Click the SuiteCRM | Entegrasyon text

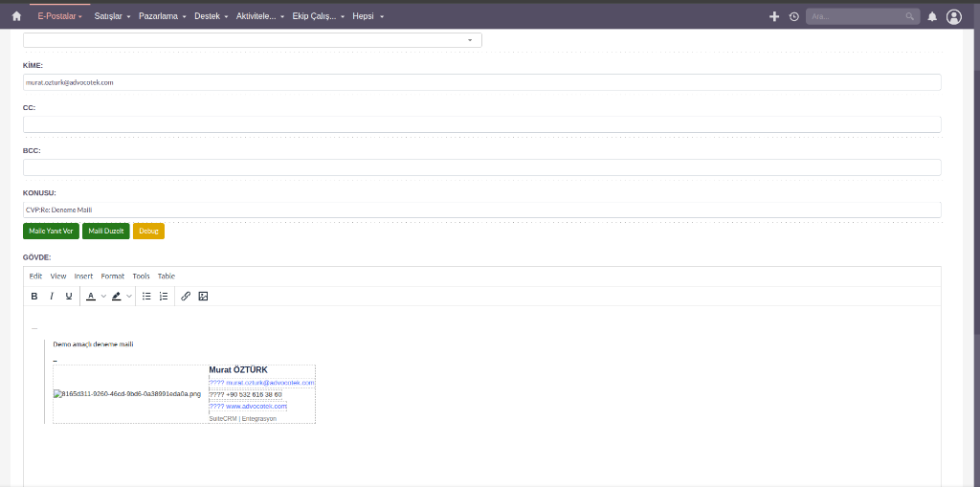point(242,418)
